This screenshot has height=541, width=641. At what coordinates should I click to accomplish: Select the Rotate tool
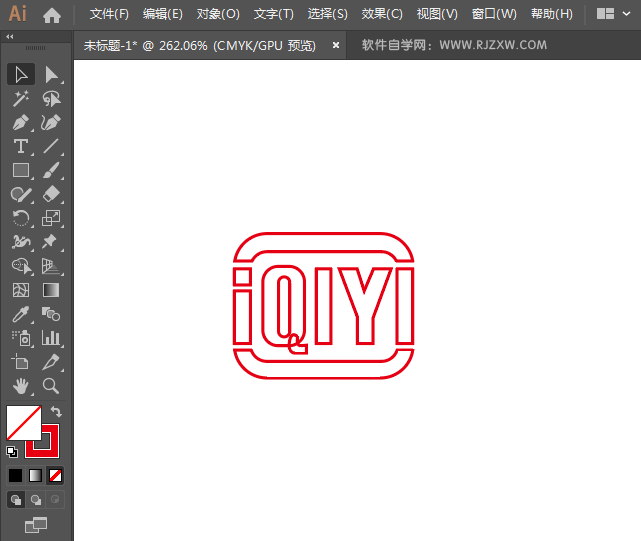coord(21,218)
